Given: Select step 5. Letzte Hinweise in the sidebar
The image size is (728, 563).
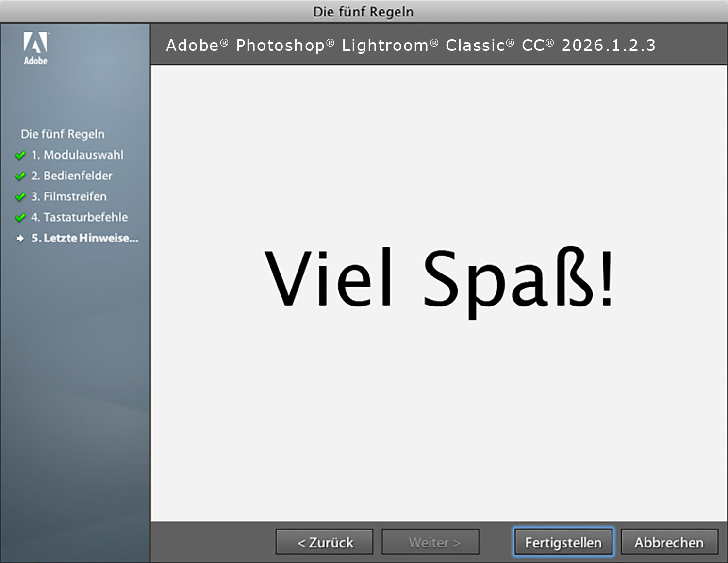Looking at the screenshot, I should point(85,239).
